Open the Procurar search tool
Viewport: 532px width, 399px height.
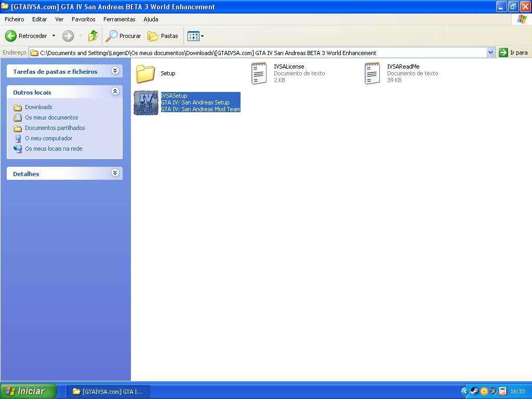pos(123,36)
